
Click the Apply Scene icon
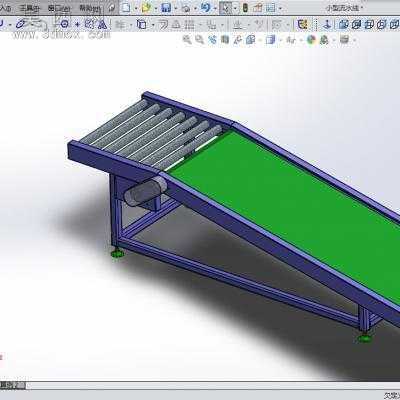[324, 40]
